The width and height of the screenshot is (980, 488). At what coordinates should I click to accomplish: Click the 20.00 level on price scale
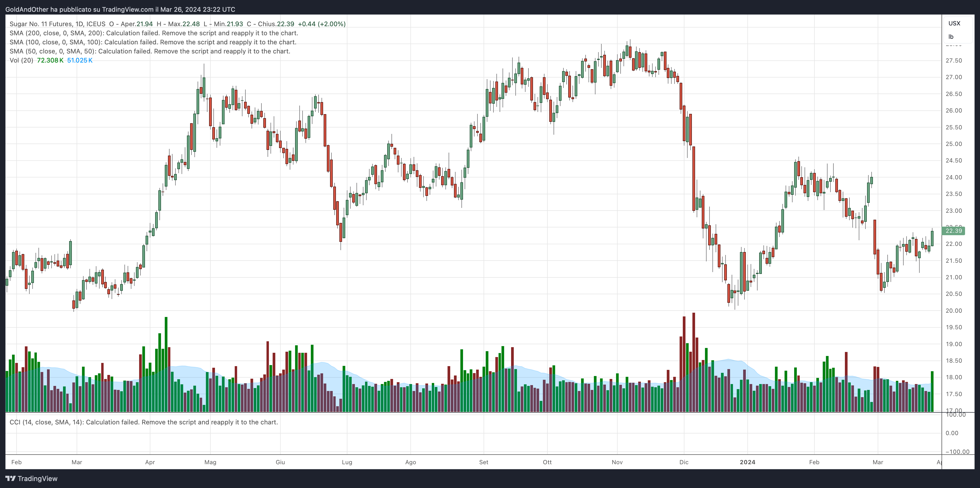pos(953,311)
